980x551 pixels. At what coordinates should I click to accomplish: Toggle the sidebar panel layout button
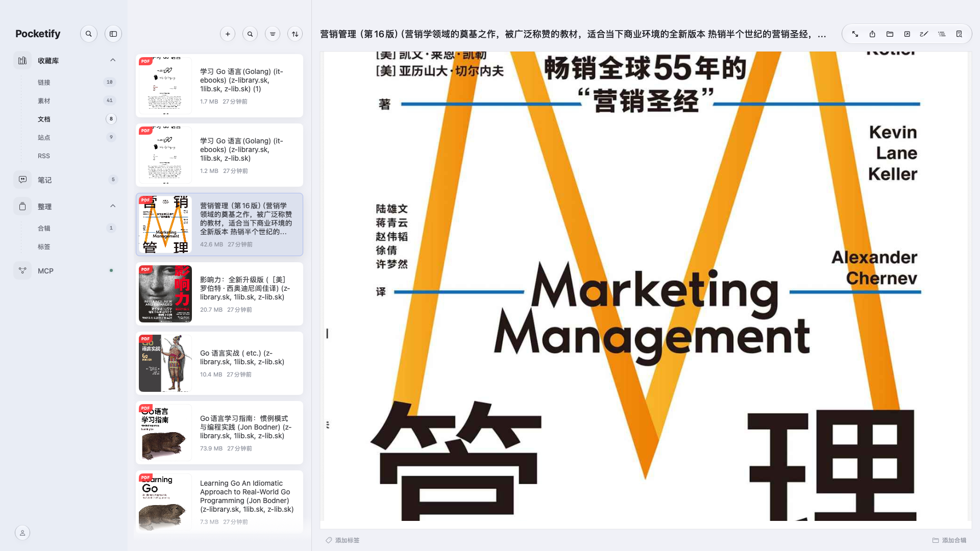click(x=113, y=34)
